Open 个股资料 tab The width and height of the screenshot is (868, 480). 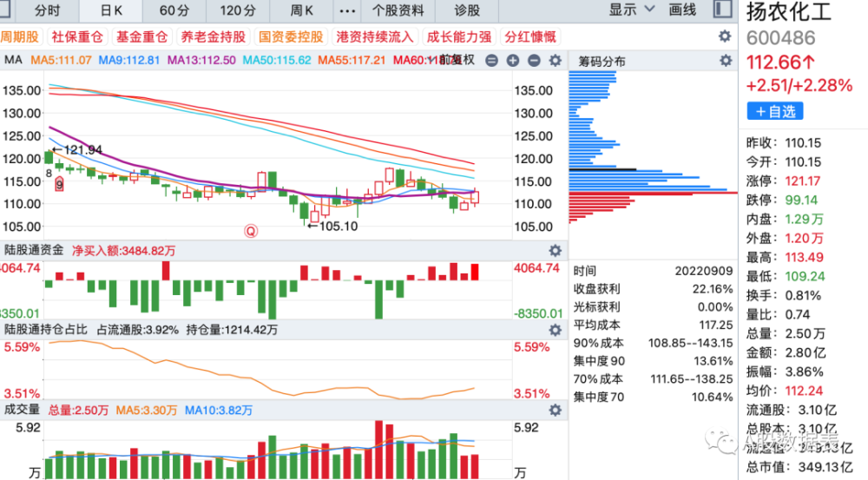pos(398,10)
